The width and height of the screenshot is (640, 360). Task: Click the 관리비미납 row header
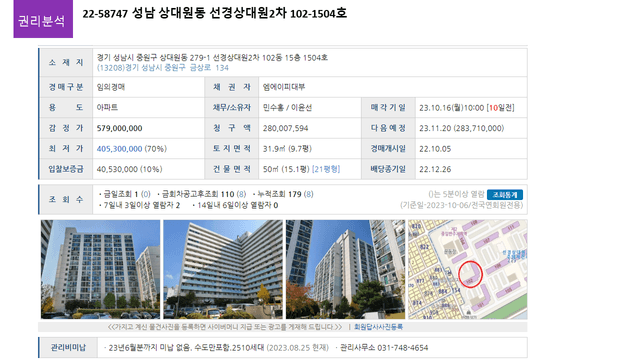(x=68, y=347)
